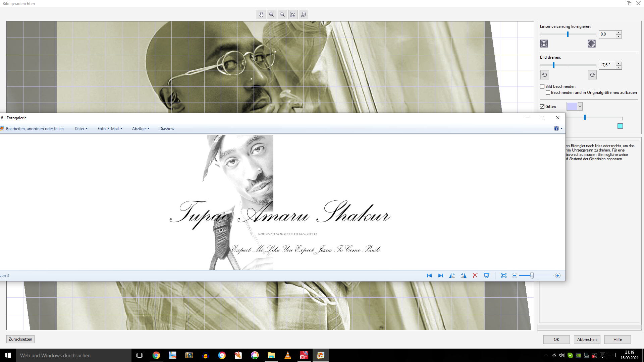Fit photo to window icon in Fotogalerie
The image size is (644, 362).
click(x=504, y=276)
